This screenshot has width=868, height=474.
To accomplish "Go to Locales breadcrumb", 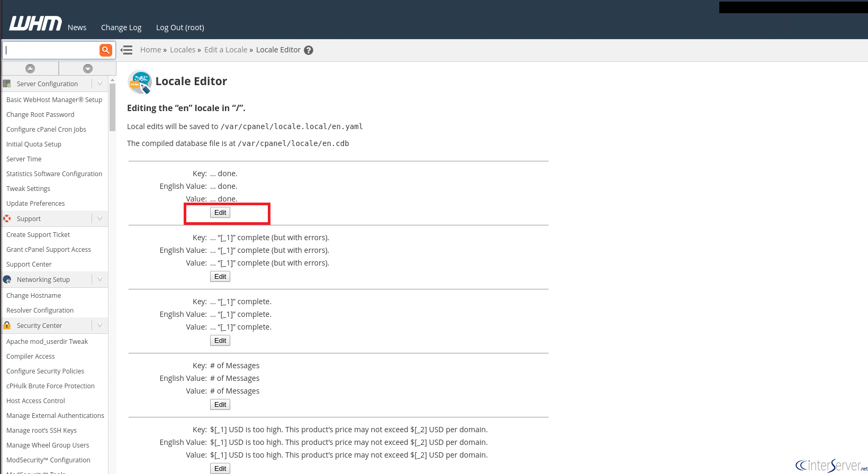I will pyautogui.click(x=183, y=50).
